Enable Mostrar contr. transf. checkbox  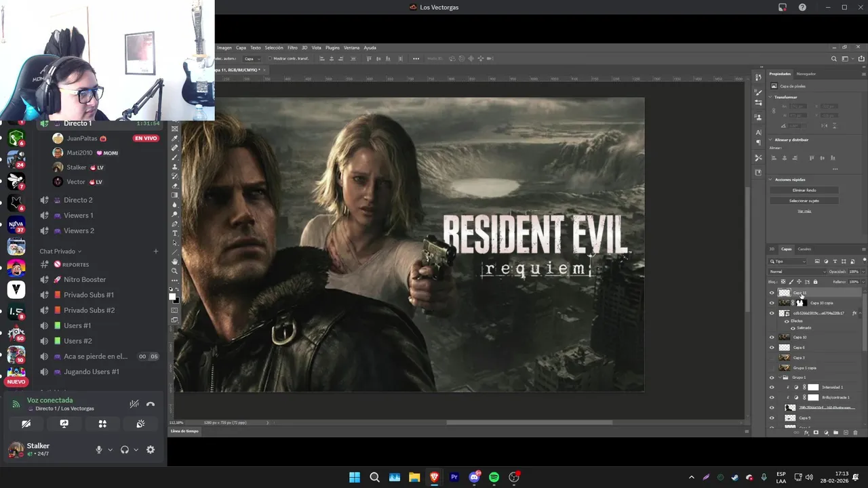tap(269, 59)
